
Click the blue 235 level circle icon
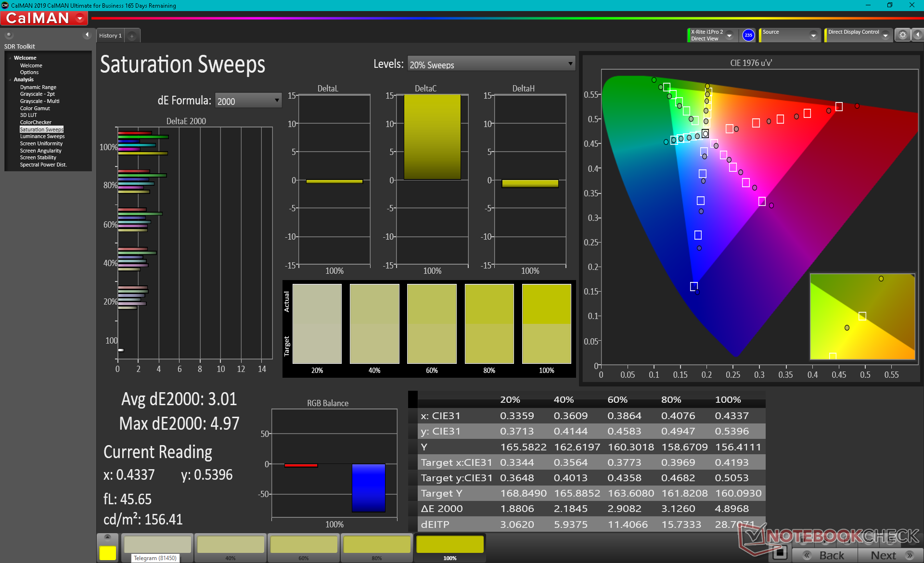pos(748,35)
